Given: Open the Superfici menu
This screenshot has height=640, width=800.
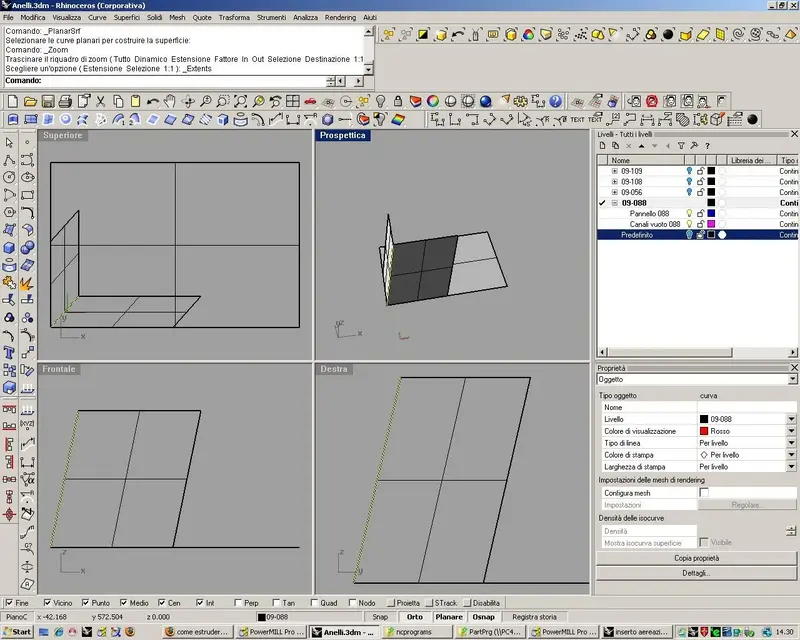Looking at the screenshot, I should coord(127,17).
